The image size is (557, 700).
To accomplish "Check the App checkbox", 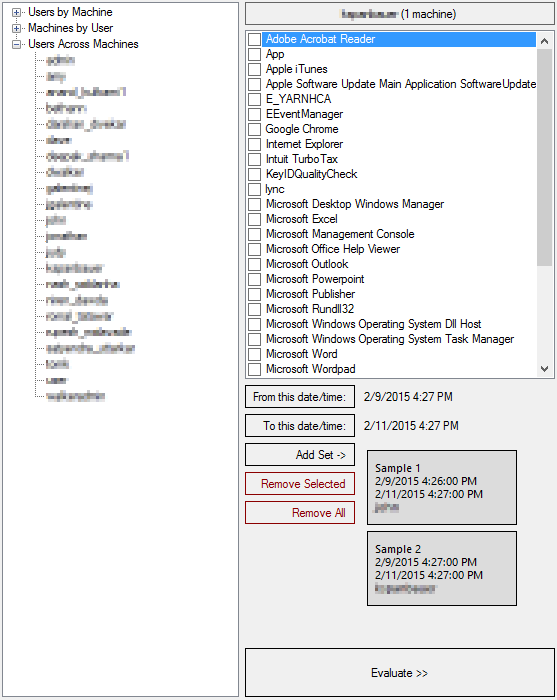I will 254,54.
